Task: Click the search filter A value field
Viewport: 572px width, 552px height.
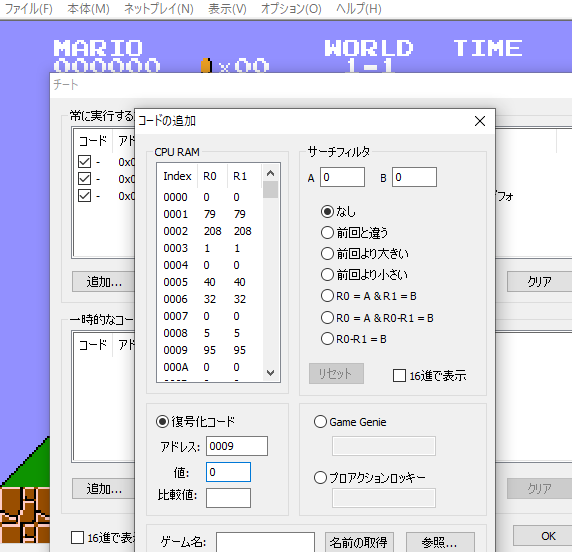Action: 342,177
